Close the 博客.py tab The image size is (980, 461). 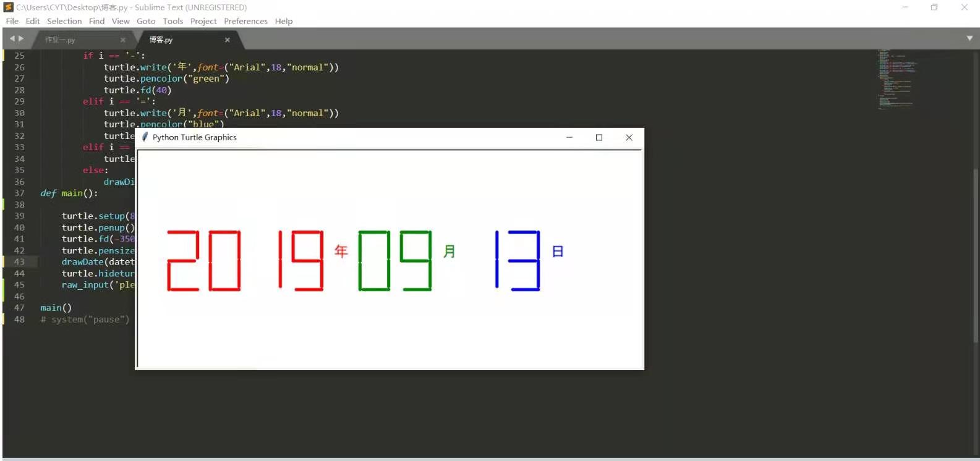click(227, 40)
